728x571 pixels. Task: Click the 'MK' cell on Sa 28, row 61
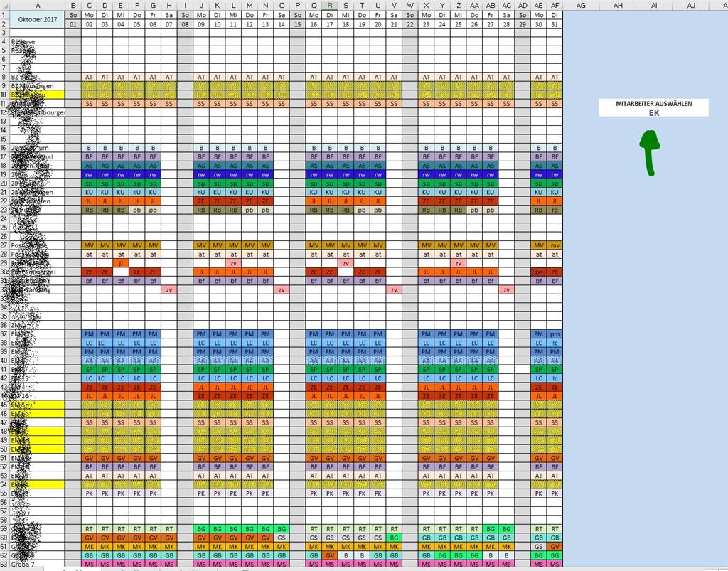click(x=506, y=546)
